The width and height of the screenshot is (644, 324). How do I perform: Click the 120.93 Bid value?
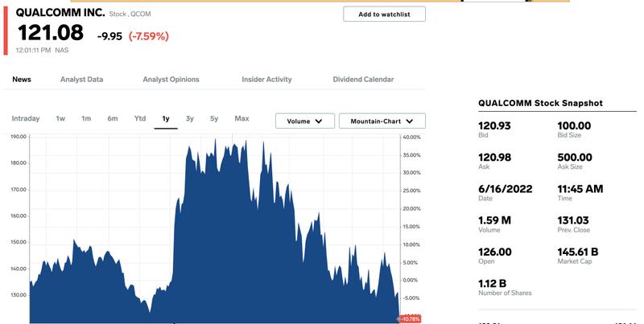(x=494, y=126)
